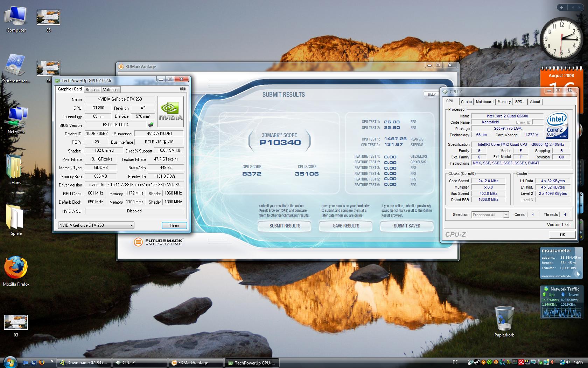Switch to the CPU-Z taskbar button

[x=140, y=363]
